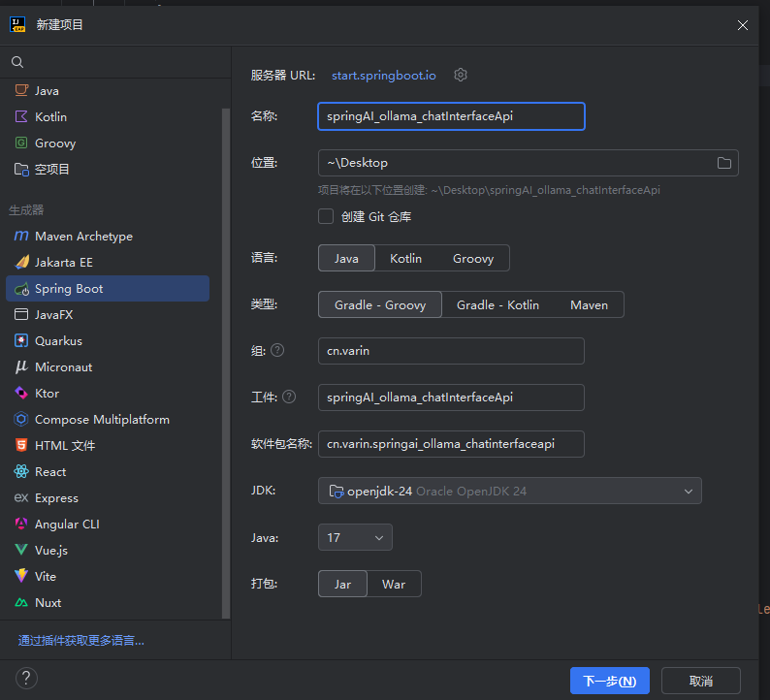770x700 pixels.
Task: Open the Java version 17 dropdown
Action: pos(355,537)
